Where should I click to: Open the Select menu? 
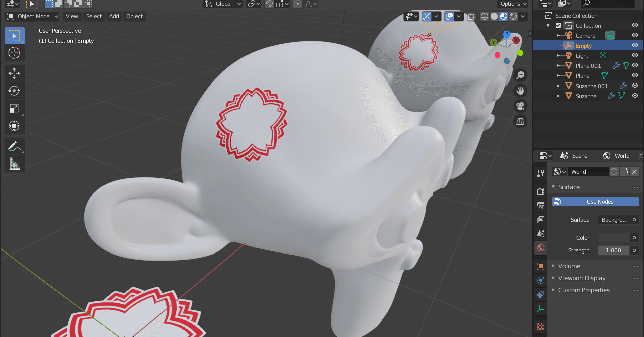pos(94,16)
